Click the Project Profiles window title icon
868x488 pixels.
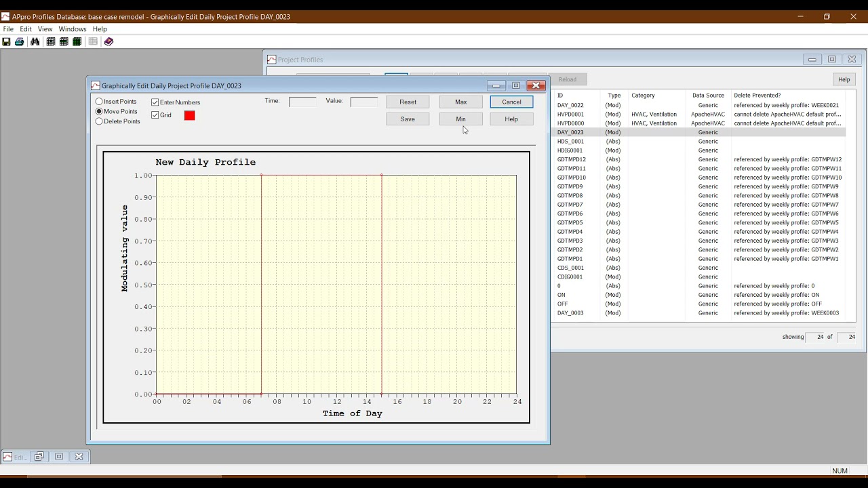point(272,60)
